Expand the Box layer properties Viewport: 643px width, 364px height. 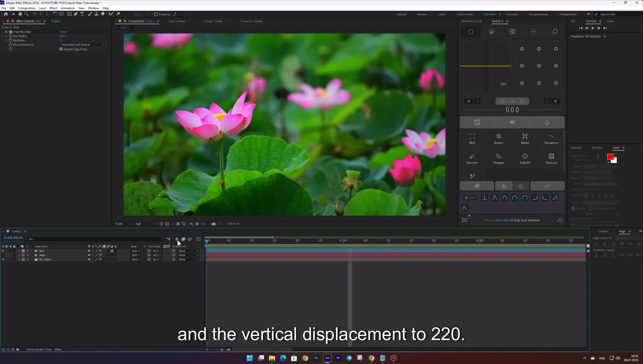point(19,251)
